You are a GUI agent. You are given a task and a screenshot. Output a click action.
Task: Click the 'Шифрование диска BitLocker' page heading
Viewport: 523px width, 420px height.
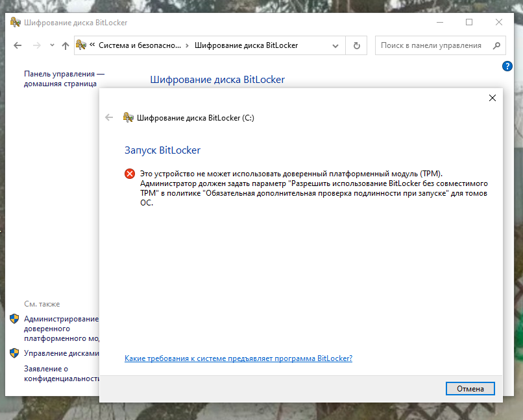217,80
